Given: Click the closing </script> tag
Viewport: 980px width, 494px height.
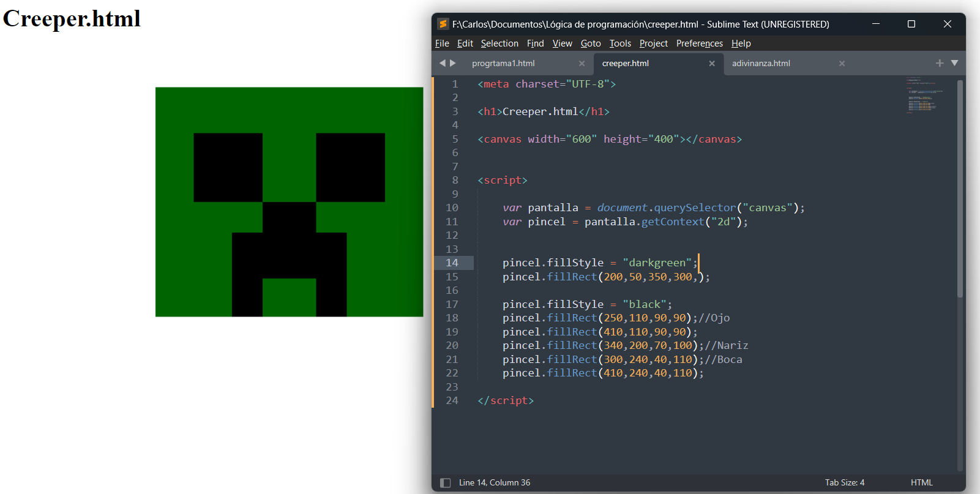Looking at the screenshot, I should [506, 400].
